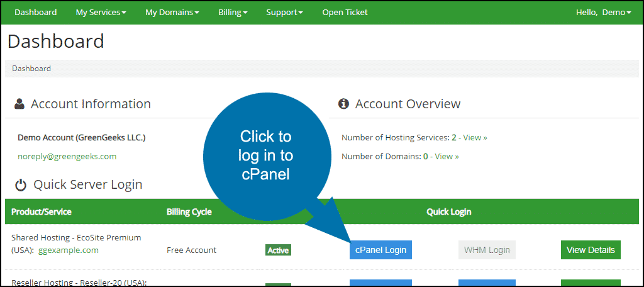Open the noreply@greengeeks.com email link
Image resolution: width=644 pixels, height=287 pixels.
[67, 156]
